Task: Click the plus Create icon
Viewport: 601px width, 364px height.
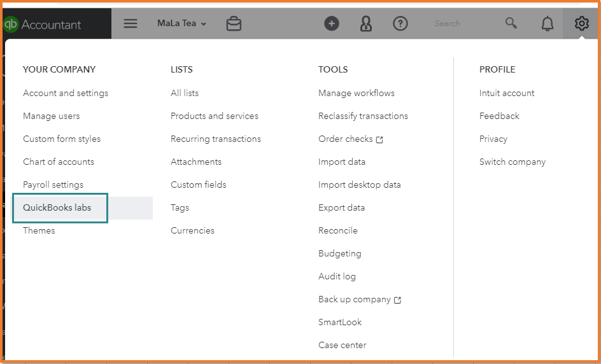Action: pos(332,24)
